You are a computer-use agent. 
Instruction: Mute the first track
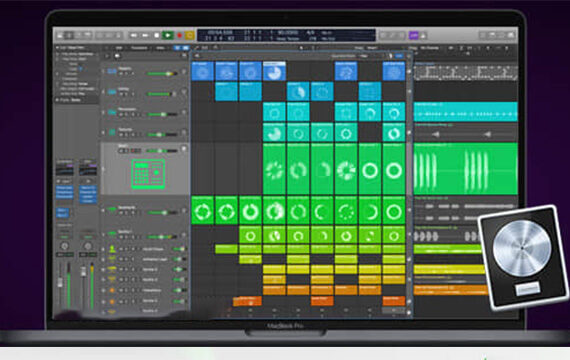(x=121, y=74)
